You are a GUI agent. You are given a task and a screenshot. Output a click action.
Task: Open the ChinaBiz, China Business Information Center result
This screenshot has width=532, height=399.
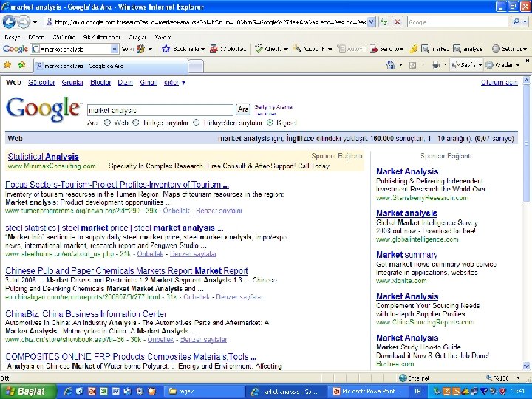click(86, 313)
